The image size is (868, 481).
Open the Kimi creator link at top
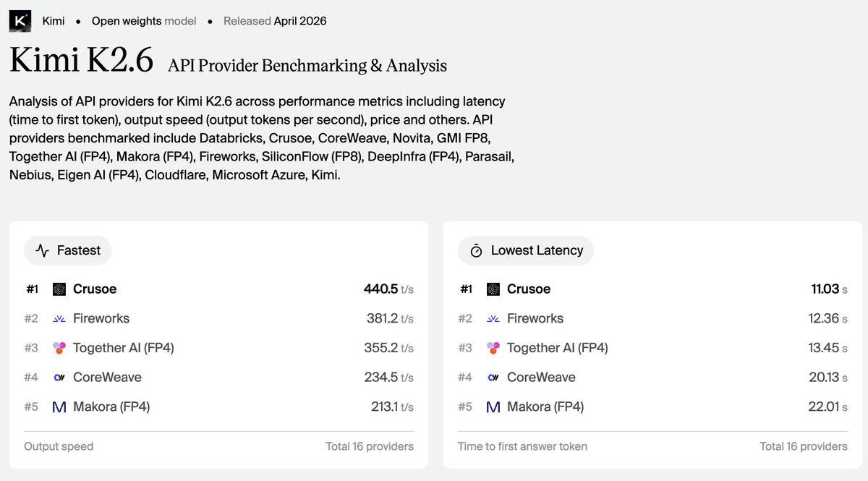54,21
